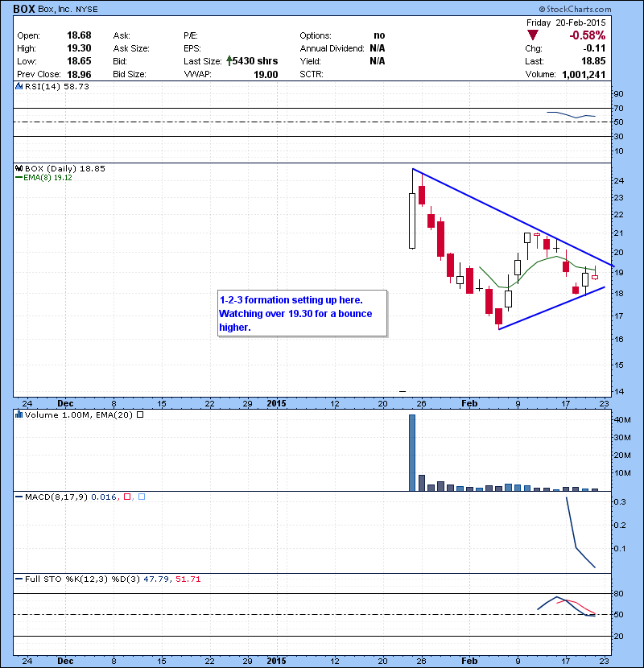Click the green line marker before EMA(8)
644x668 pixels.
pyautogui.click(x=19, y=178)
